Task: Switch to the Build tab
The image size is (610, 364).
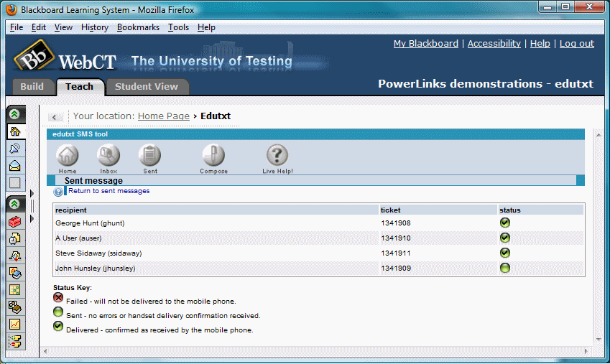Action: pyautogui.click(x=32, y=87)
